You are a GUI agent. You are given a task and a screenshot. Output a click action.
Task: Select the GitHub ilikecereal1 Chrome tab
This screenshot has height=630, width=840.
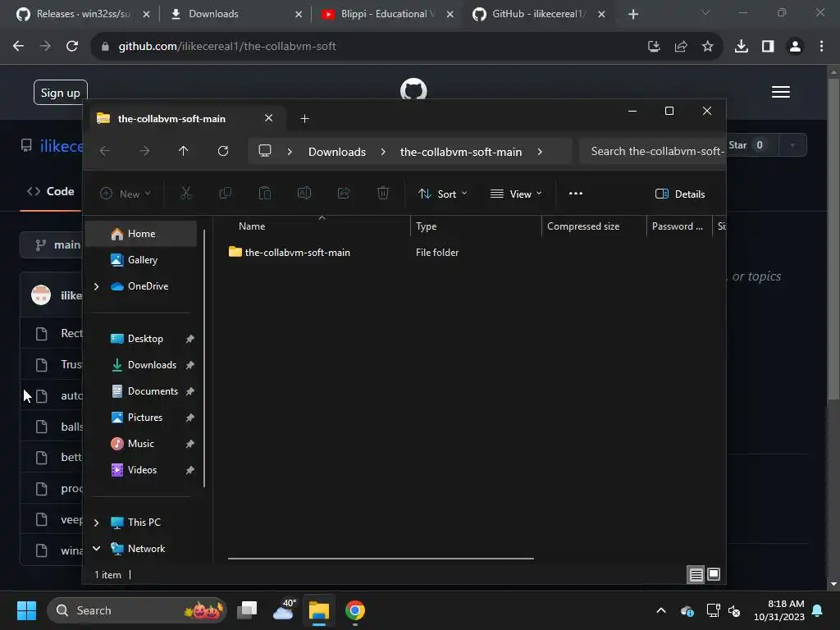[539, 14]
